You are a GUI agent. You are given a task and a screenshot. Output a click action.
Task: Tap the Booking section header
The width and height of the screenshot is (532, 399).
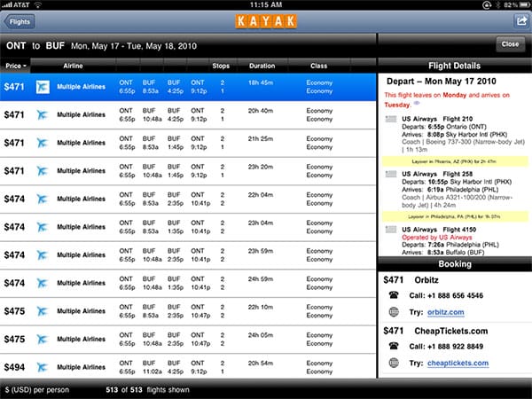click(x=455, y=264)
